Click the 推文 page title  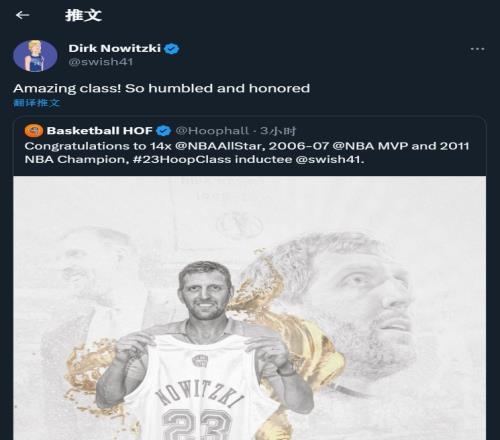point(83,15)
